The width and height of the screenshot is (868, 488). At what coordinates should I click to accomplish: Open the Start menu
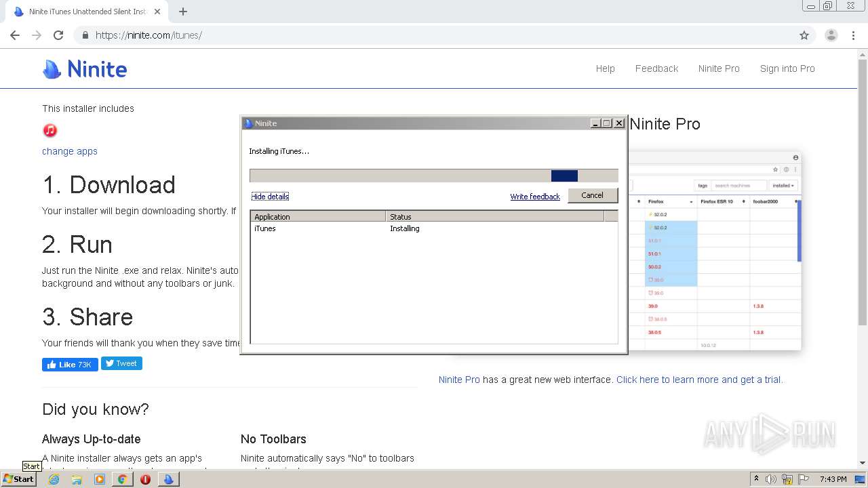(19, 479)
